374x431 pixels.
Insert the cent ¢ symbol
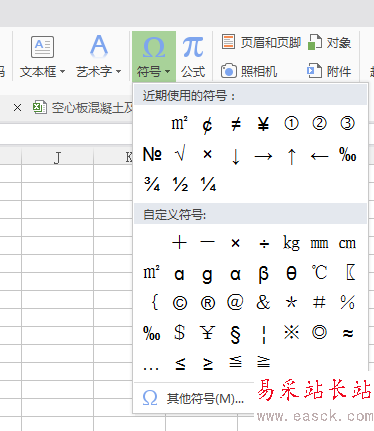(207, 124)
